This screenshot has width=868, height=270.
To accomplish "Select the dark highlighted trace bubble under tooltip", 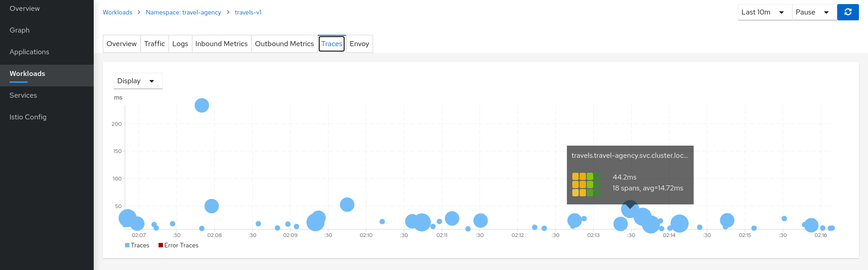I will (630, 208).
